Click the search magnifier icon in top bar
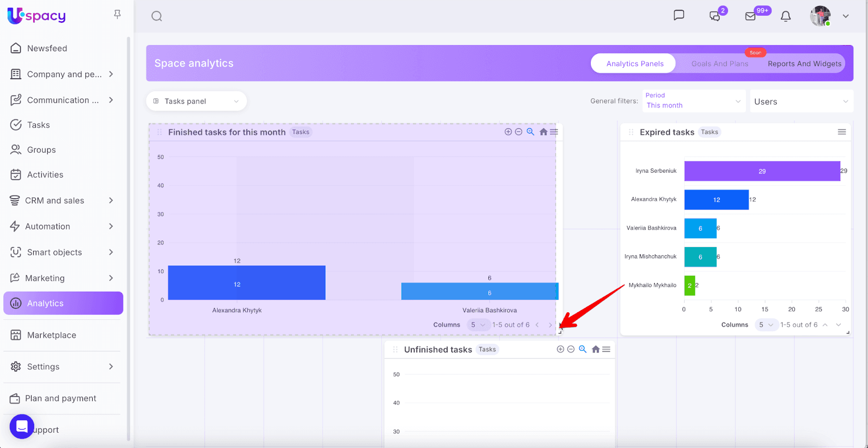This screenshot has width=868, height=448. pyautogui.click(x=157, y=16)
